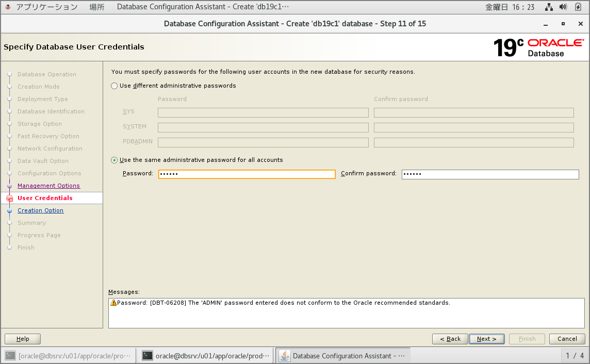Click the warning icon in Messages box
590x364 pixels.
[113, 303]
